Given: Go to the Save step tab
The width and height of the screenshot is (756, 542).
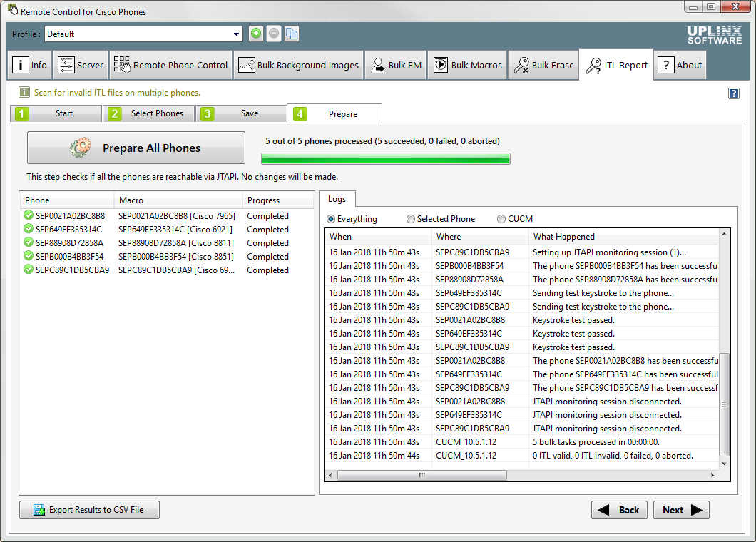Looking at the screenshot, I should pos(241,114).
